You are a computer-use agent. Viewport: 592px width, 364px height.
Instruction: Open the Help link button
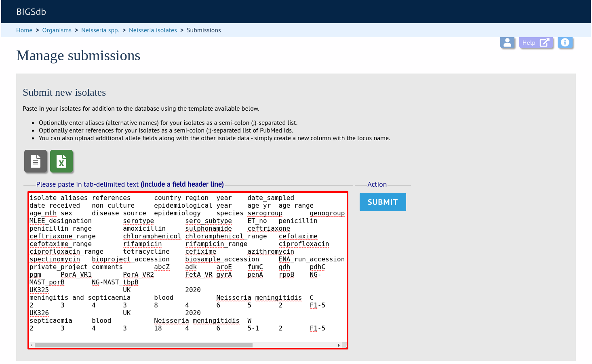(536, 42)
